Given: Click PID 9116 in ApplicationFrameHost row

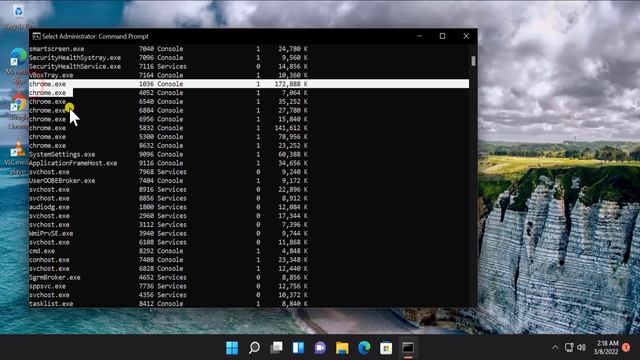Looking at the screenshot, I should pos(146,163).
